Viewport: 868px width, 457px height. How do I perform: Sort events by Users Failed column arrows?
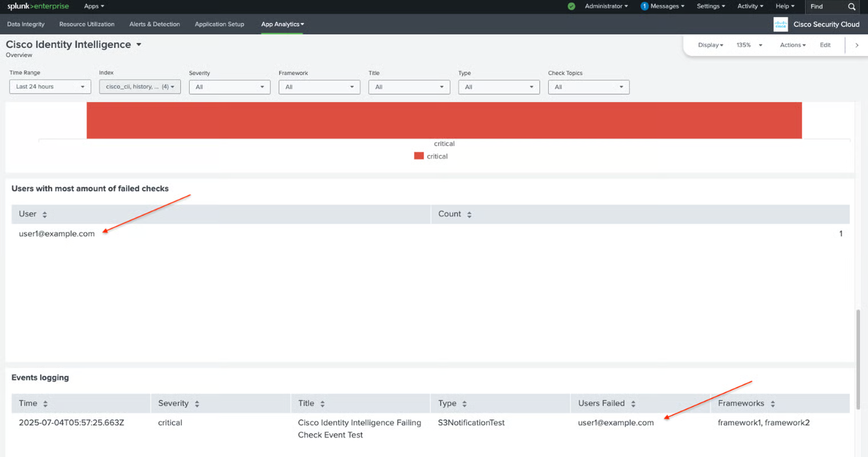tap(633, 404)
